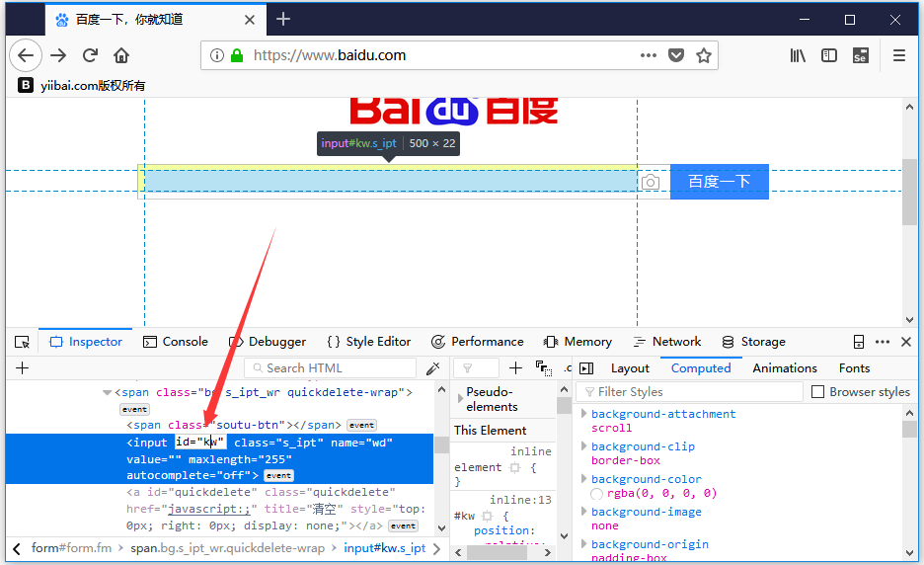Open the Library bookmarks icon
924x565 pixels.
(x=798, y=55)
